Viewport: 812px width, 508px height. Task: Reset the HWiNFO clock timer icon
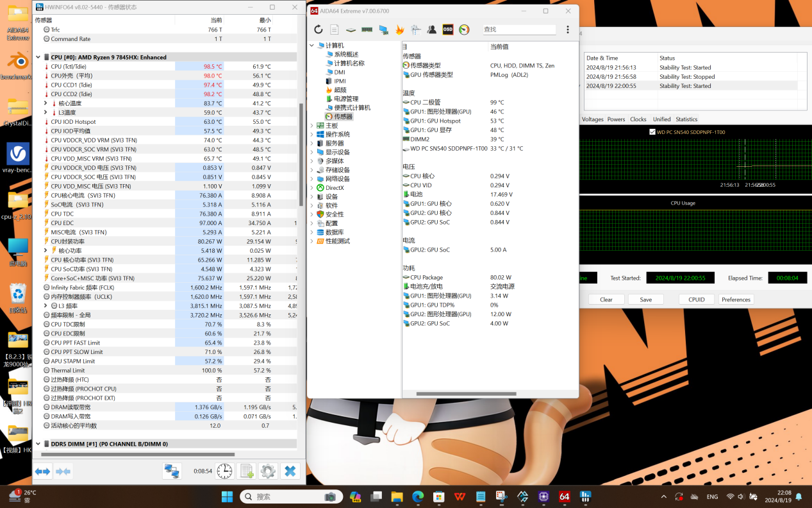pyautogui.click(x=224, y=471)
